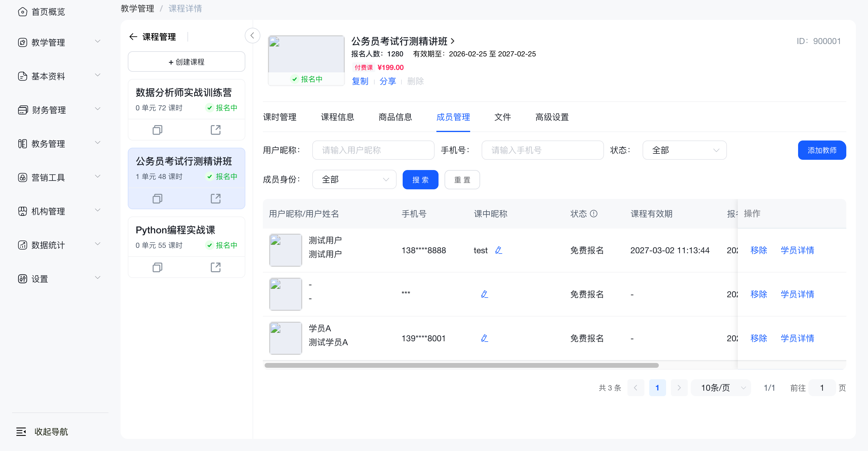This screenshot has height=451, width=868.
Task: Open the 状态 filter dropdown
Action: tap(684, 150)
